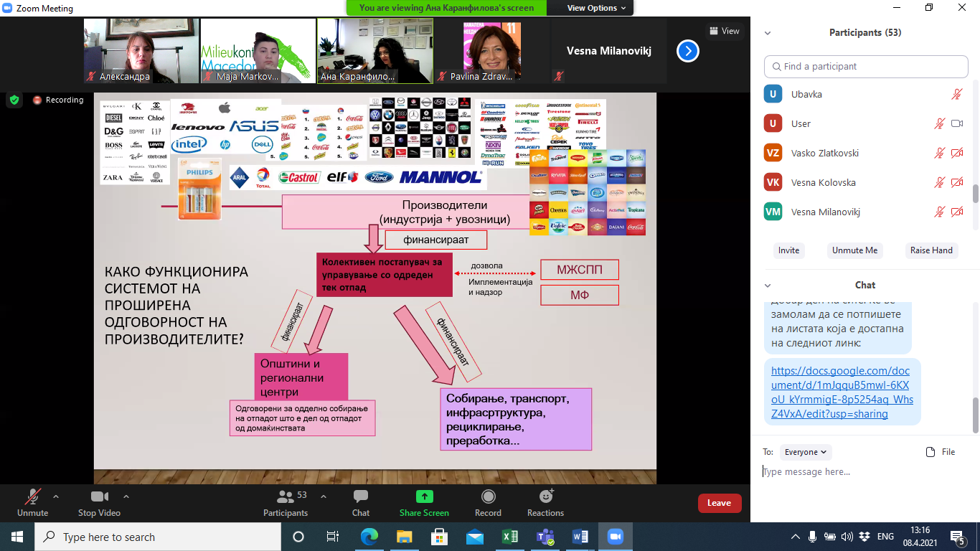Click the green Share Screen button

424,502
